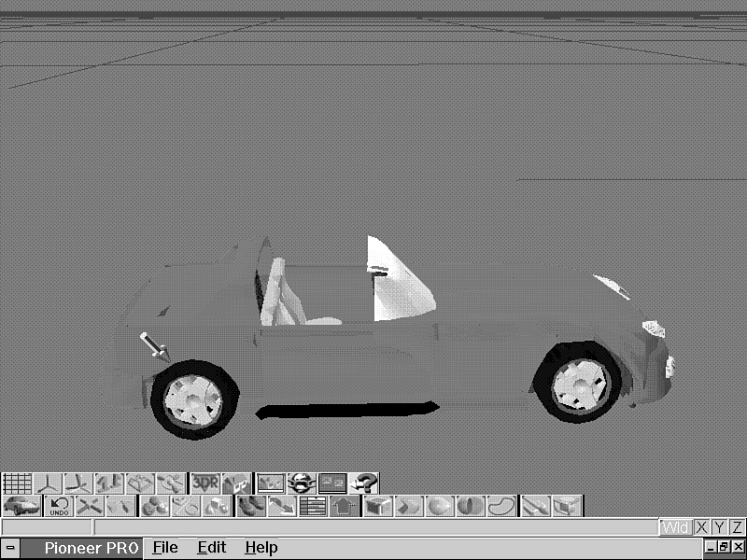Open the File menu
Viewport: 747px width, 560px height.
(x=165, y=548)
